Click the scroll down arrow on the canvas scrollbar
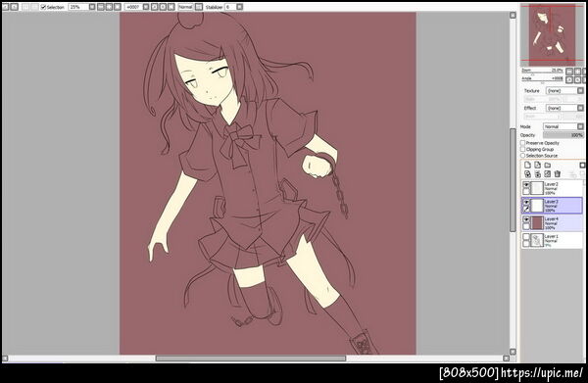The height and width of the screenshot is (383, 588). pos(513,352)
